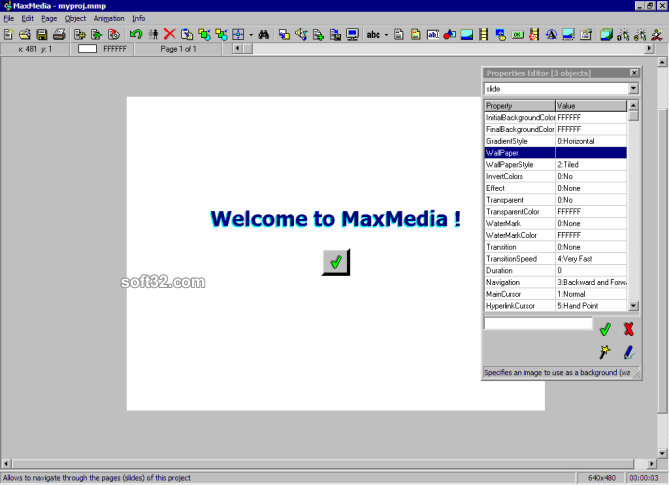Click the hand-pointer hotspot icon
Viewport: 669px width, 485px height.
pyautogui.click(x=500, y=35)
